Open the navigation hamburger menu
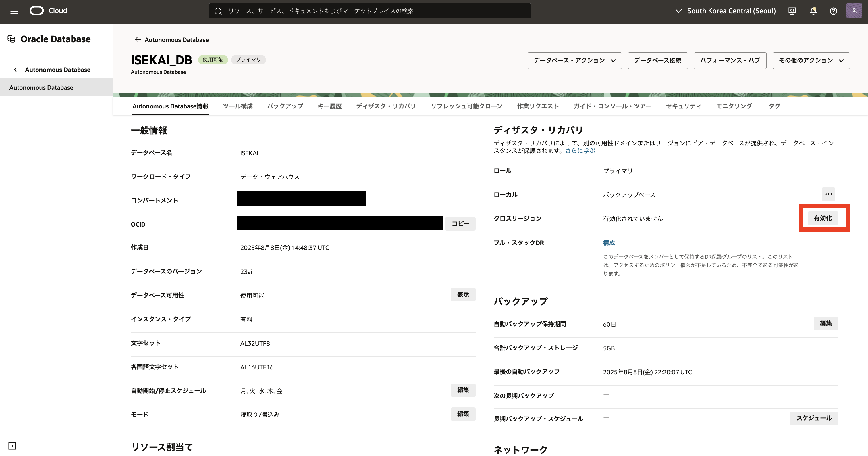This screenshot has height=456, width=868. pos(13,11)
